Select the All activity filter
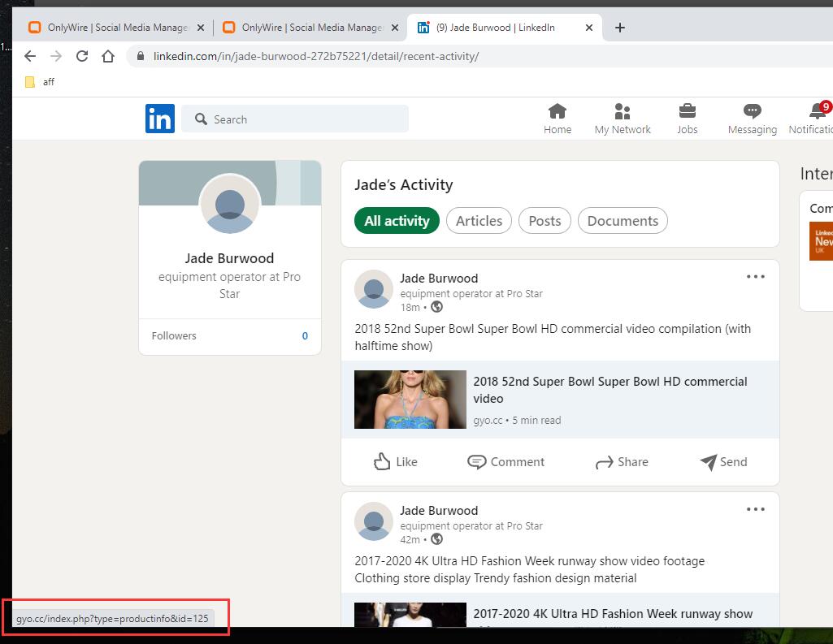The width and height of the screenshot is (833, 644). click(397, 221)
